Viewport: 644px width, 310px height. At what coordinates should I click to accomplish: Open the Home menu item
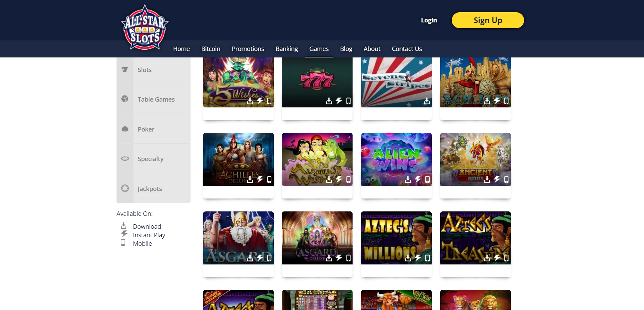pos(181,49)
